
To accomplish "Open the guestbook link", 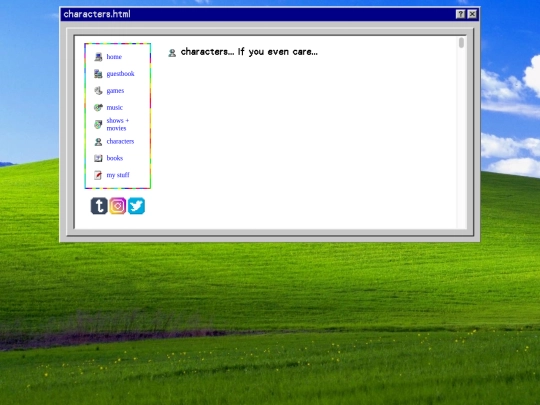I will pyautogui.click(x=120, y=74).
